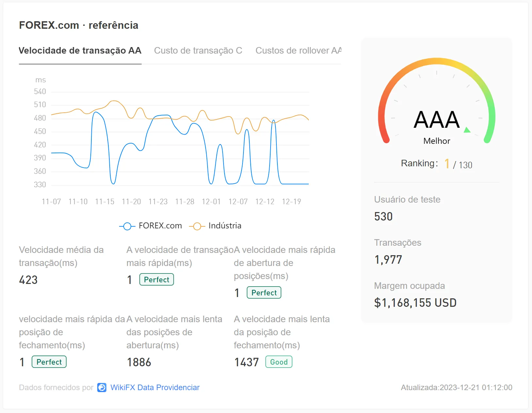The height and width of the screenshot is (413, 532).
Task: Click the slowest closing speed value 1437
Action: point(246,362)
